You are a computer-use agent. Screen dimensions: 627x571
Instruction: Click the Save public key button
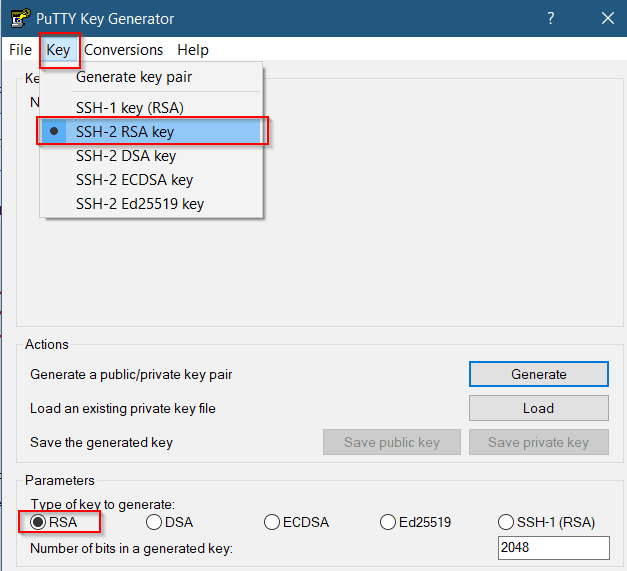(x=392, y=442)
